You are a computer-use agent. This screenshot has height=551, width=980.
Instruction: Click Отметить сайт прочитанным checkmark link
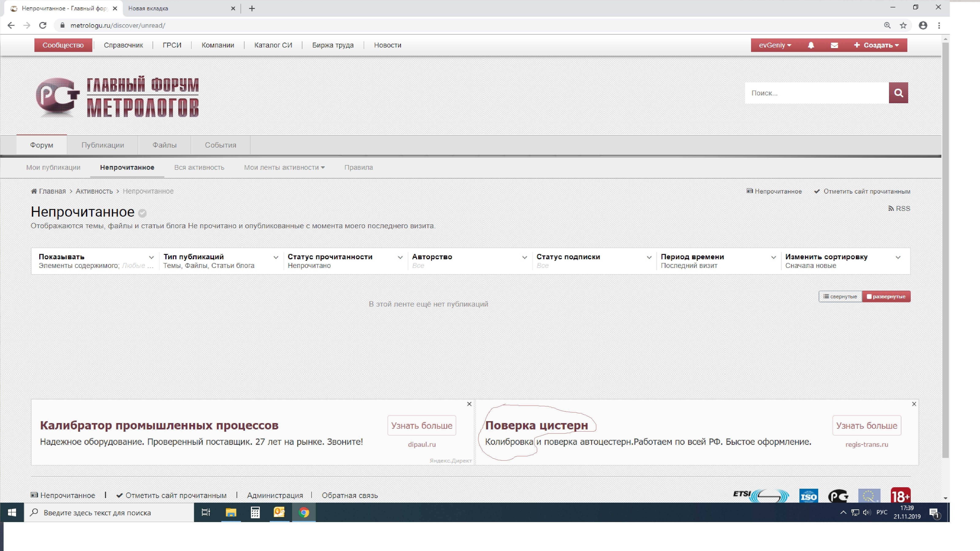coord(862,191)
